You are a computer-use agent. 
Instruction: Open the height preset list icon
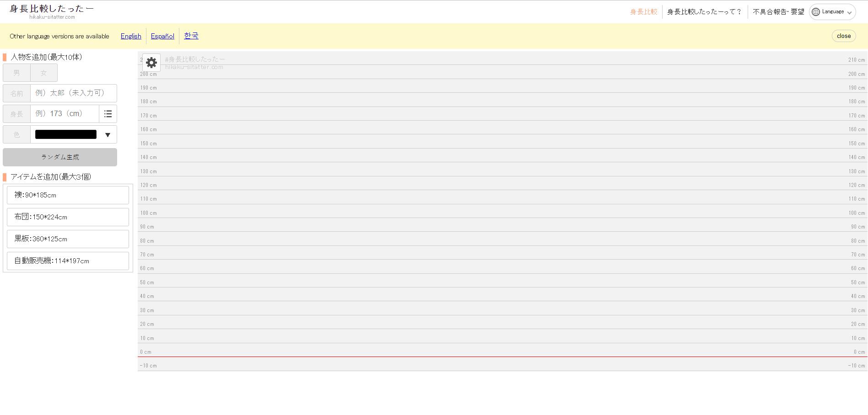108,114
